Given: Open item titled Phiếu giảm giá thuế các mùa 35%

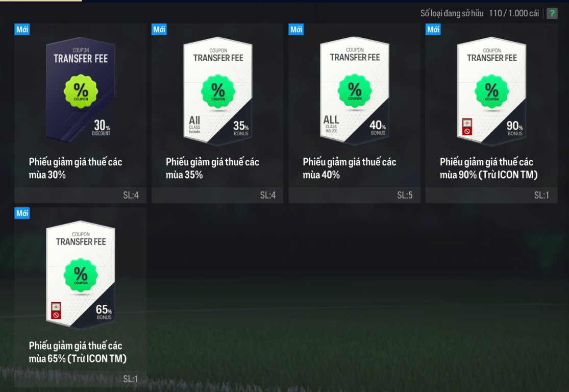Looking at the screenshot, I should tap(212, 168).
